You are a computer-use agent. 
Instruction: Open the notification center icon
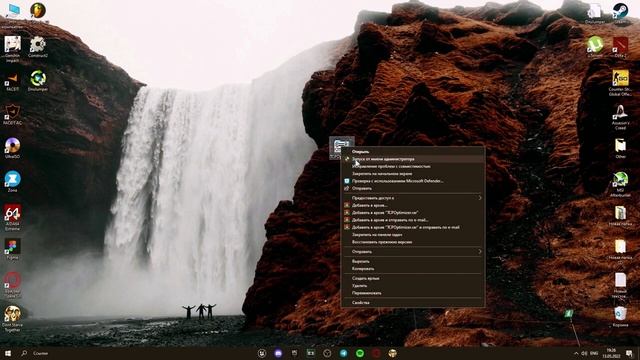point(629,353)
